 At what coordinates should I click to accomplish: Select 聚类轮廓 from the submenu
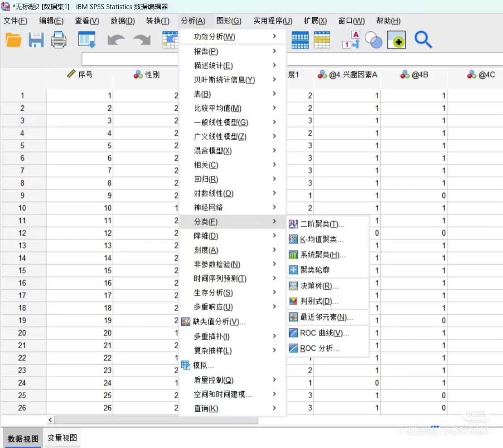(x=327, y=270)
